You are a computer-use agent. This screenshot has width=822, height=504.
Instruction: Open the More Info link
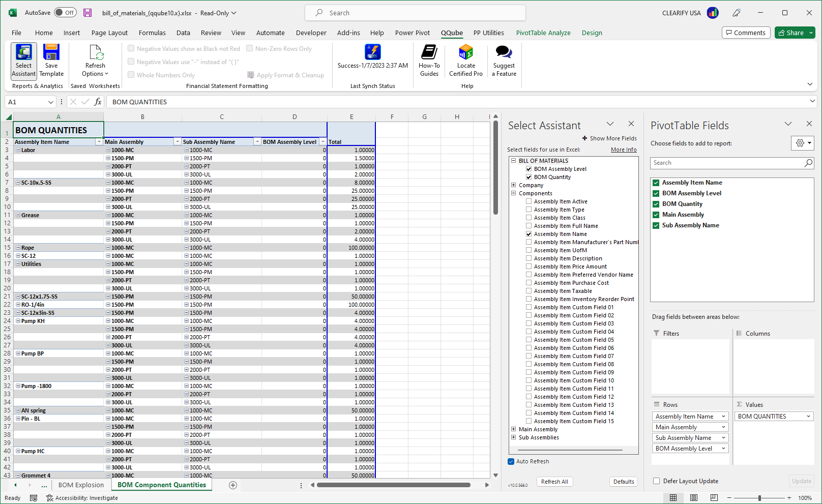point(624,149)
